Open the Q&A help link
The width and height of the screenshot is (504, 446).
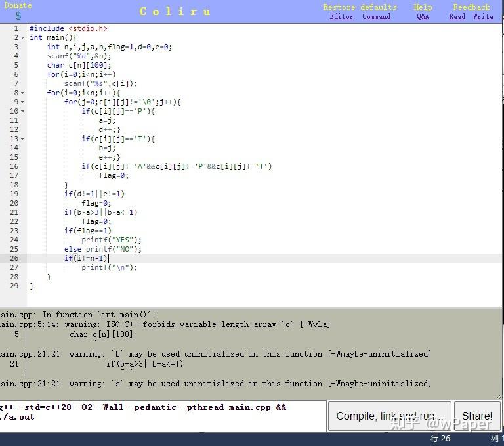coord(423,16)
